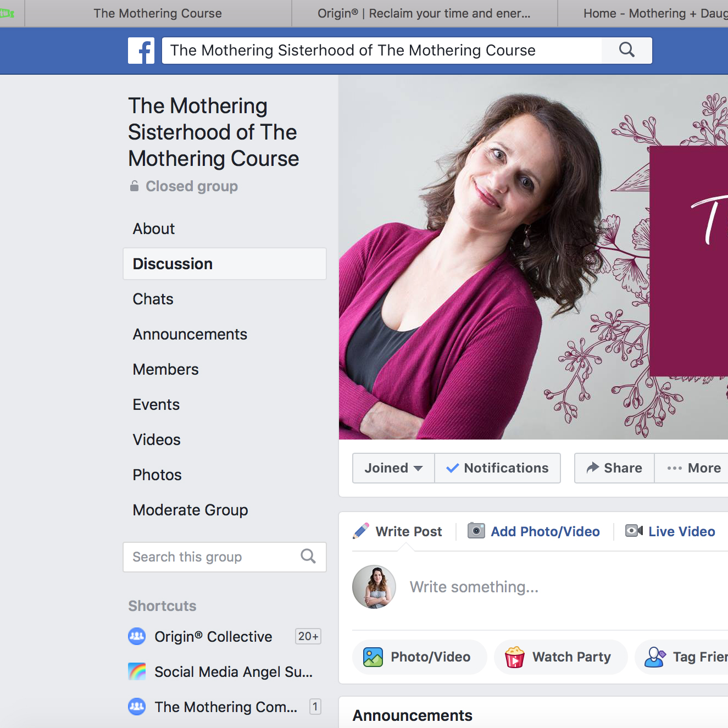
Task: Select the Discussion section
Action: (225, 264)
